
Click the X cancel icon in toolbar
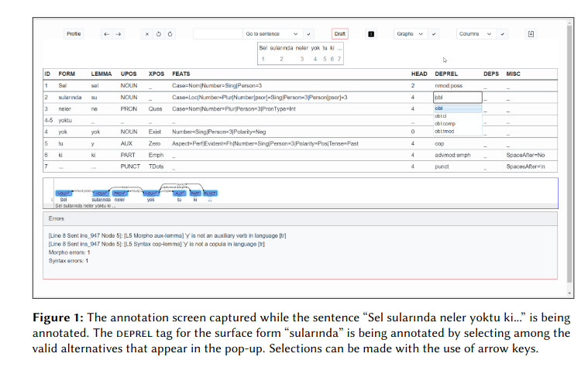pyautogui.click(x=147, y=34)
